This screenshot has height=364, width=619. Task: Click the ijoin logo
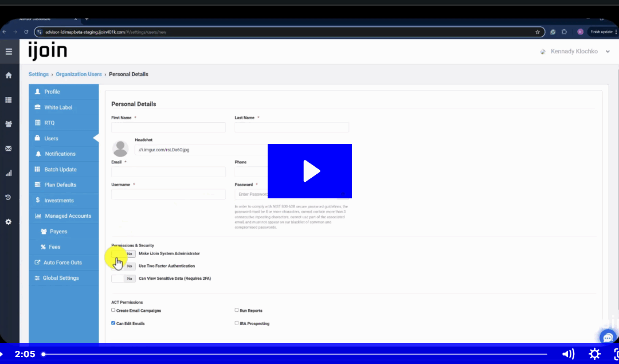point(48,52)
